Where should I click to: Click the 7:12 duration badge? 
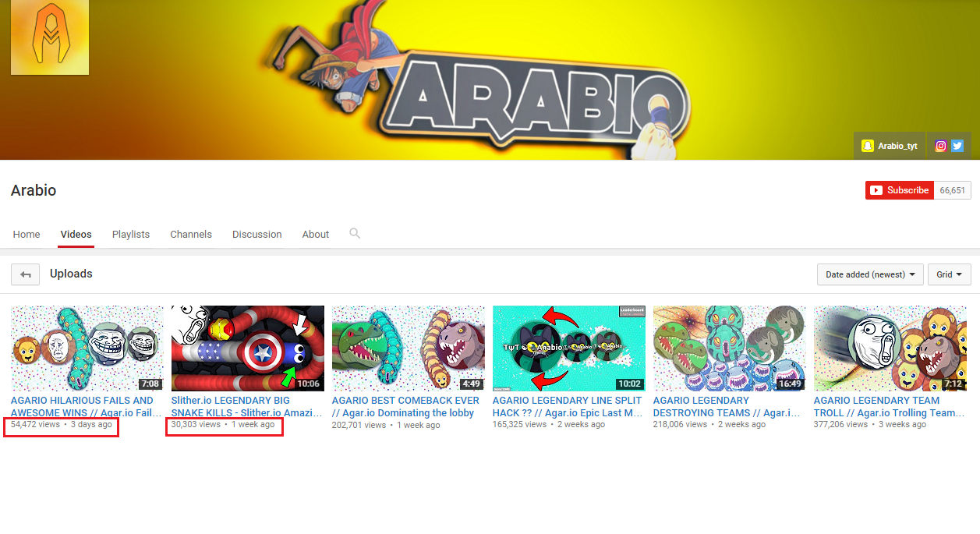click(x=953, y=384)
